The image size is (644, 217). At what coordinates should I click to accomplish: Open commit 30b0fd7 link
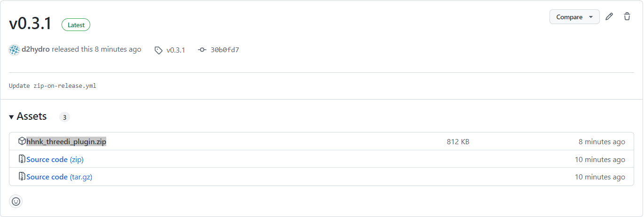click(225, 50)
